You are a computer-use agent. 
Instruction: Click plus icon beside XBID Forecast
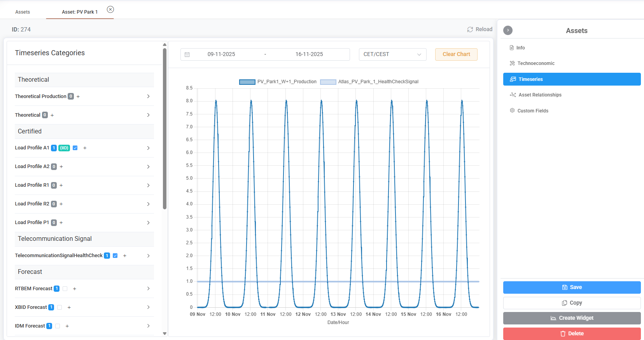click(69, 307)
